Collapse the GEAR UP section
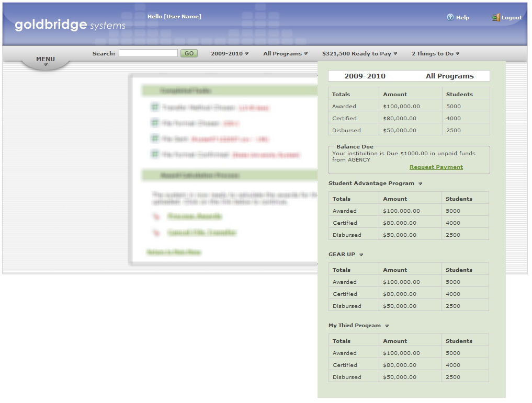This screenshot has width=532, height=403. 361,255
